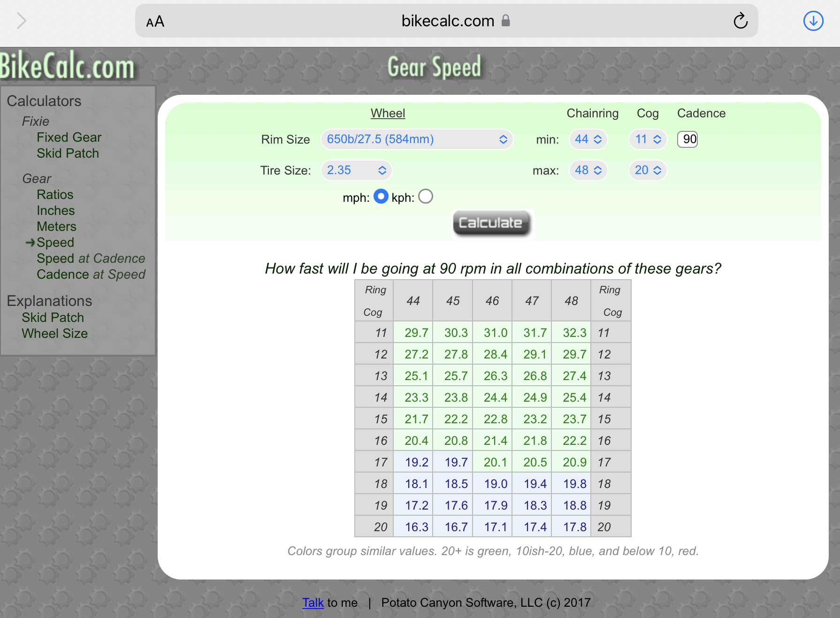Click the lock icon beside bikecalc.com

coord(505,21)
